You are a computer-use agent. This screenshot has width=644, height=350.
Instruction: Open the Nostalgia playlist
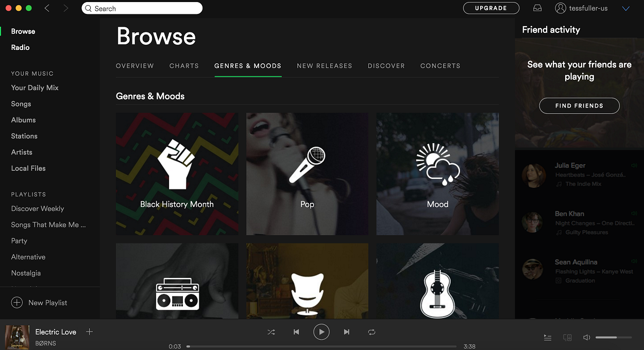(x=26, y=273)
